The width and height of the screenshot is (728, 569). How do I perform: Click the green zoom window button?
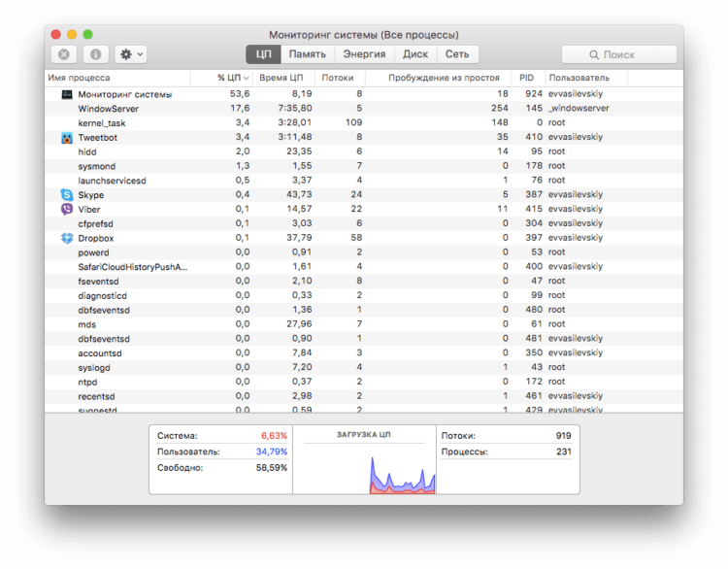pos(87,34)
